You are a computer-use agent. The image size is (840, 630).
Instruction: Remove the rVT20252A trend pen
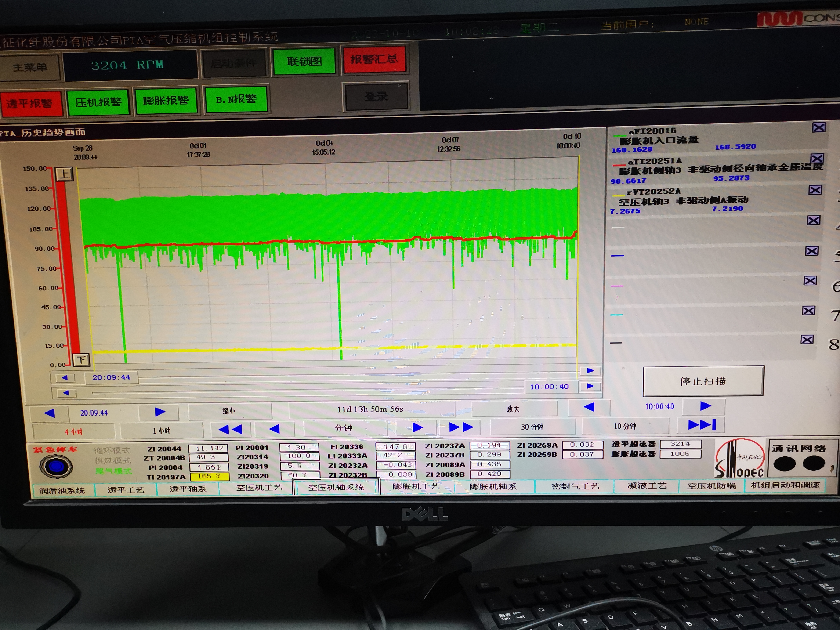[x=815, y=189]
